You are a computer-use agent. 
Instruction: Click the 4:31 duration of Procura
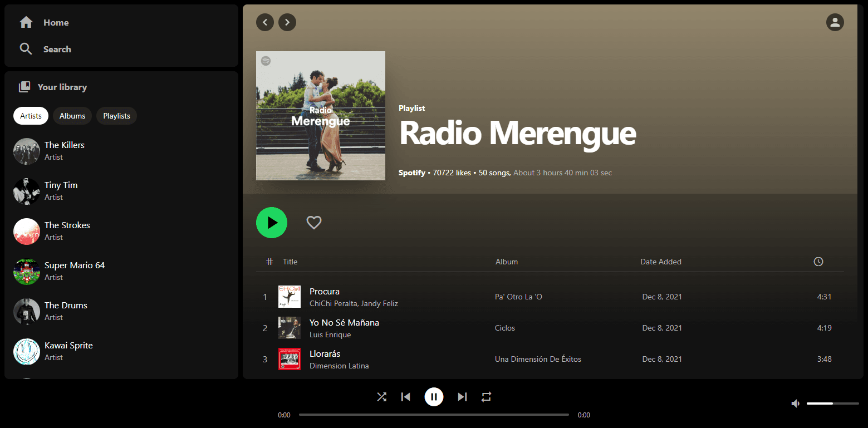pos(824,297)
